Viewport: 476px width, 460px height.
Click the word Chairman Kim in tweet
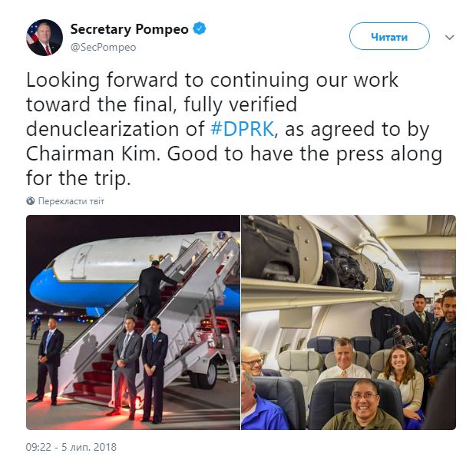click(x=93, y=154)
